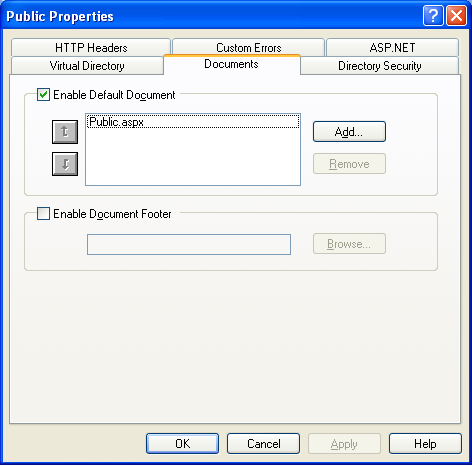The width and height of the screenshot is (472, 466).
Task: Click the document footer path field
Action: (x=189, y=244)
